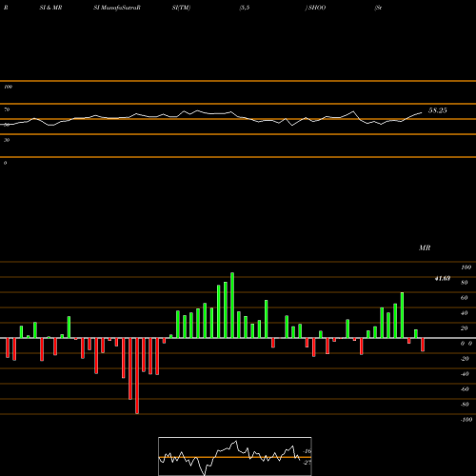Click the 'SI & MR' header label

click(x=50, y=8)
